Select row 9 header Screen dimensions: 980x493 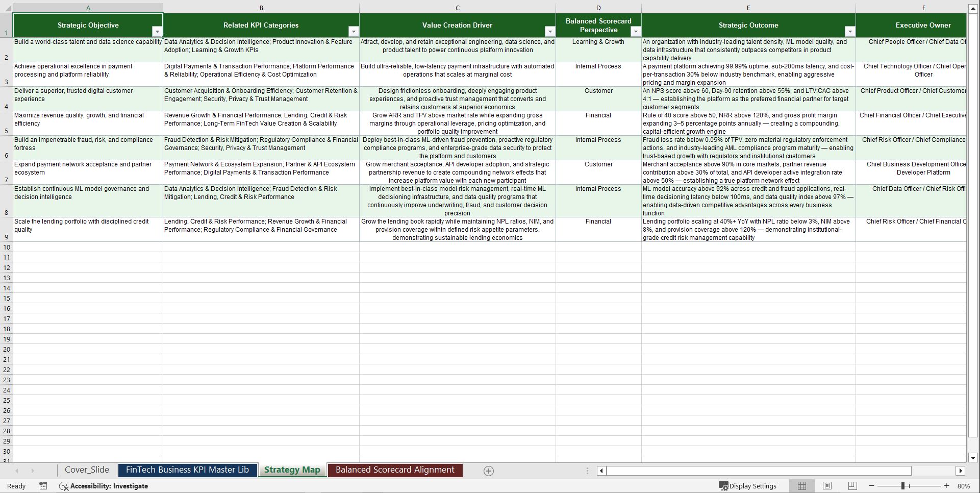6,230
